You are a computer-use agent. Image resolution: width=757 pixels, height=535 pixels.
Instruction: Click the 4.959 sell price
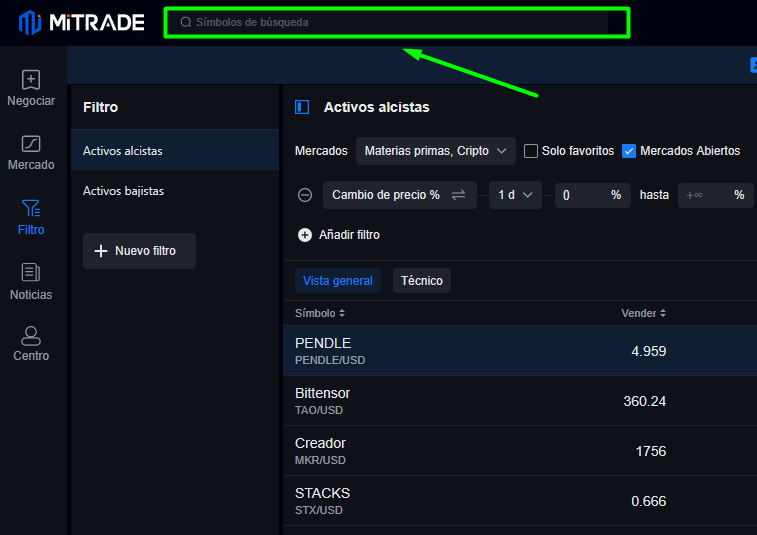pyautogui.click(x=648, y=351)
